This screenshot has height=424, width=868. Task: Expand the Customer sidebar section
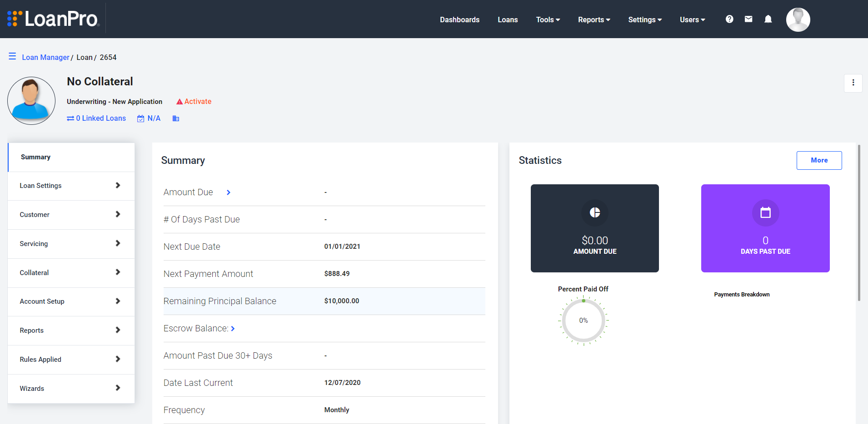tap(70, 214)
